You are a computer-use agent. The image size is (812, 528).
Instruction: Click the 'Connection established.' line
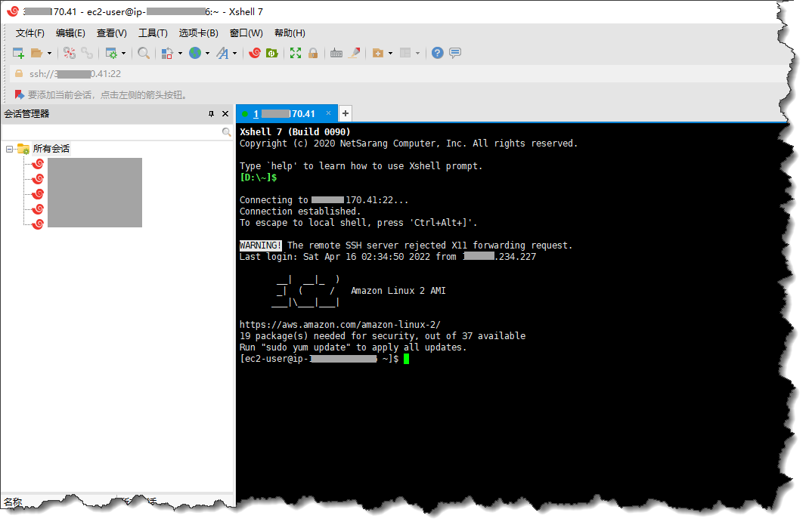(x=300, y=211)
